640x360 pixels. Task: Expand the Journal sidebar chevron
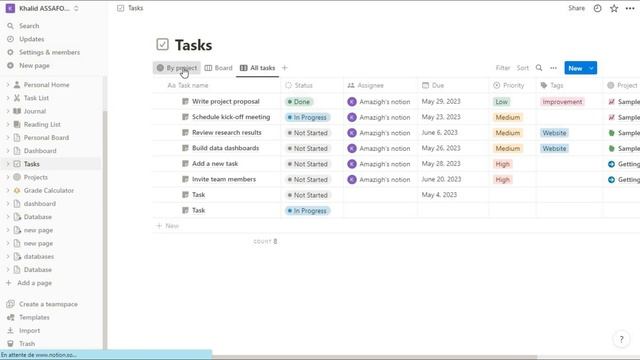7,111
